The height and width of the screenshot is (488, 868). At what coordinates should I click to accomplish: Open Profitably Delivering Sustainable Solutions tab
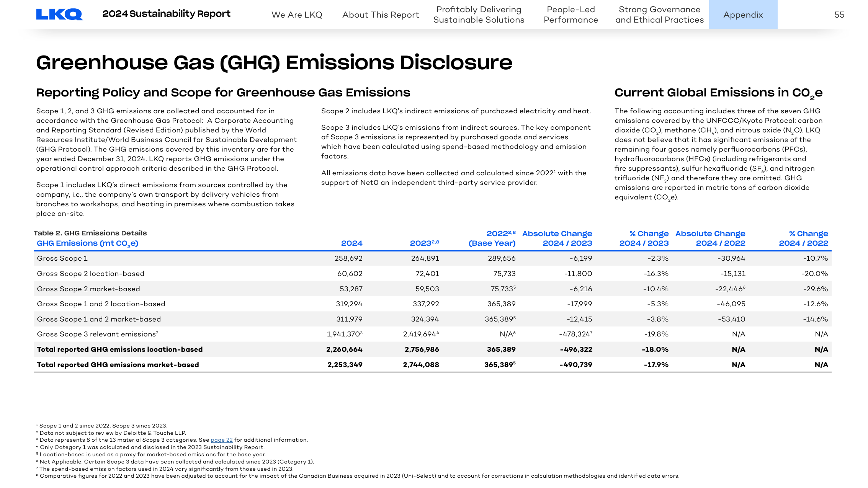tap(479, 15)
